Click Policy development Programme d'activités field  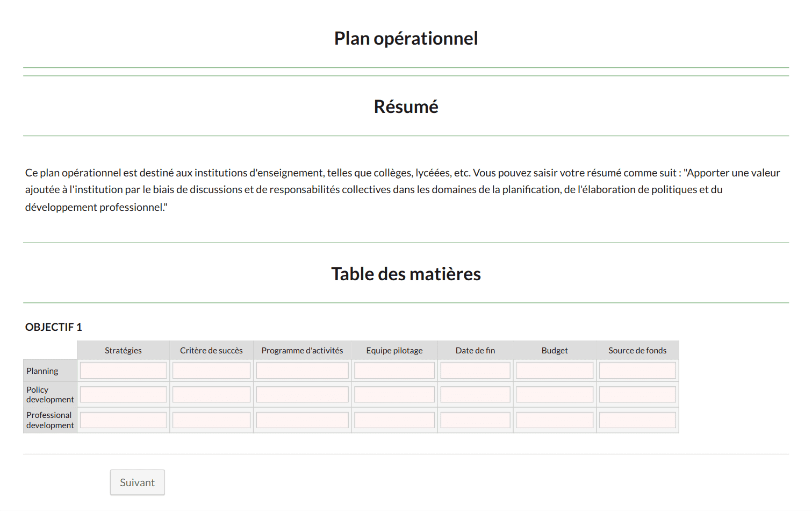tap(302, 395)
